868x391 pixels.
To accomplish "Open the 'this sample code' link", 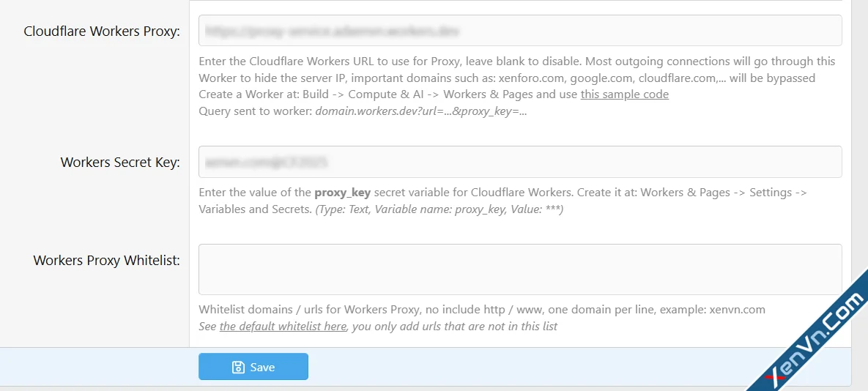I will [x=624, y=94].
